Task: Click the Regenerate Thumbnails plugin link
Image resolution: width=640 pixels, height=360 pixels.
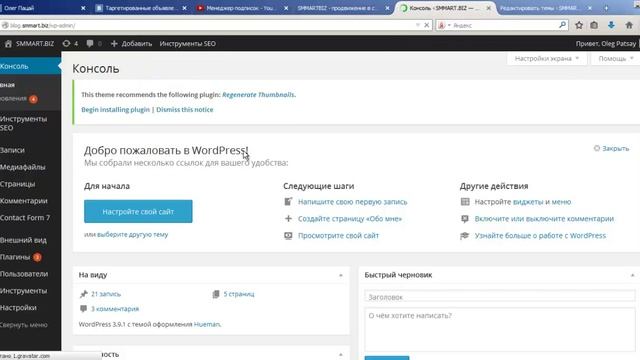Action: pyautogui.click(x=259, y=95)
